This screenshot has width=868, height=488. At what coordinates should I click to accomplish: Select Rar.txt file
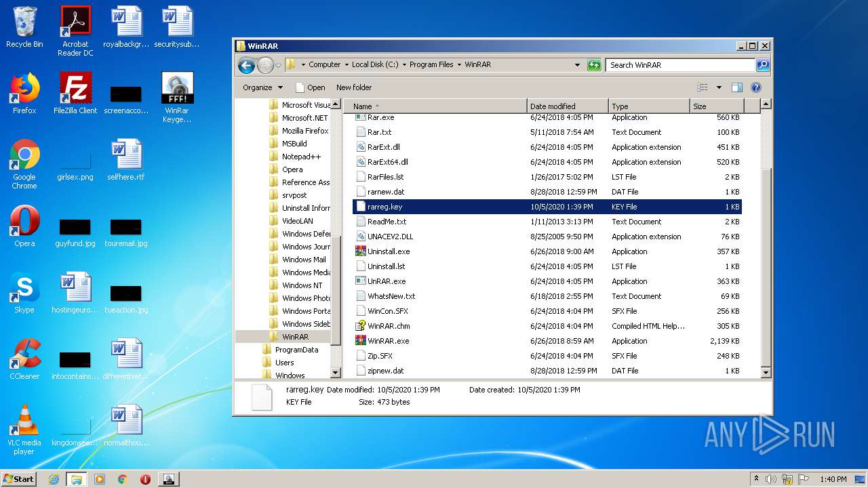(x=379, y=132)
